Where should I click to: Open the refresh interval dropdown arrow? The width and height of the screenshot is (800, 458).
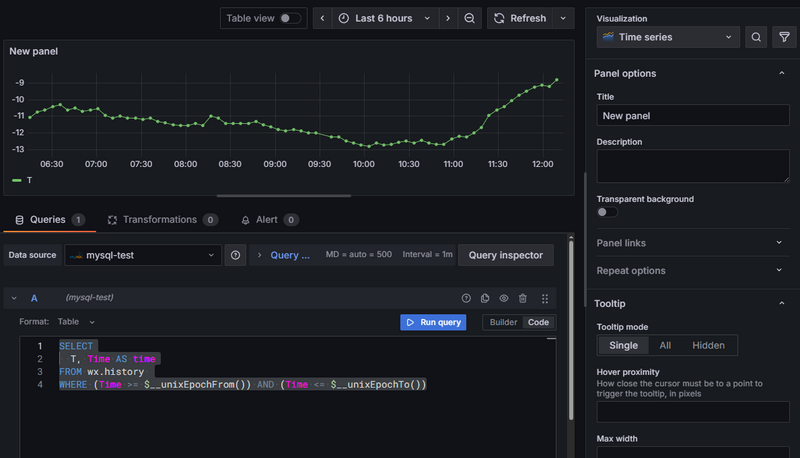click(x=563, y=18)
